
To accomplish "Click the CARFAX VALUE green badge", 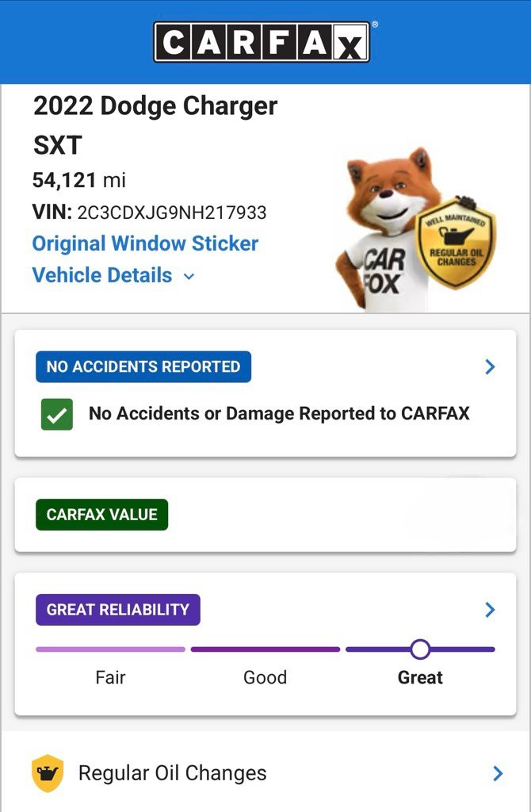I will coord(101,515).
